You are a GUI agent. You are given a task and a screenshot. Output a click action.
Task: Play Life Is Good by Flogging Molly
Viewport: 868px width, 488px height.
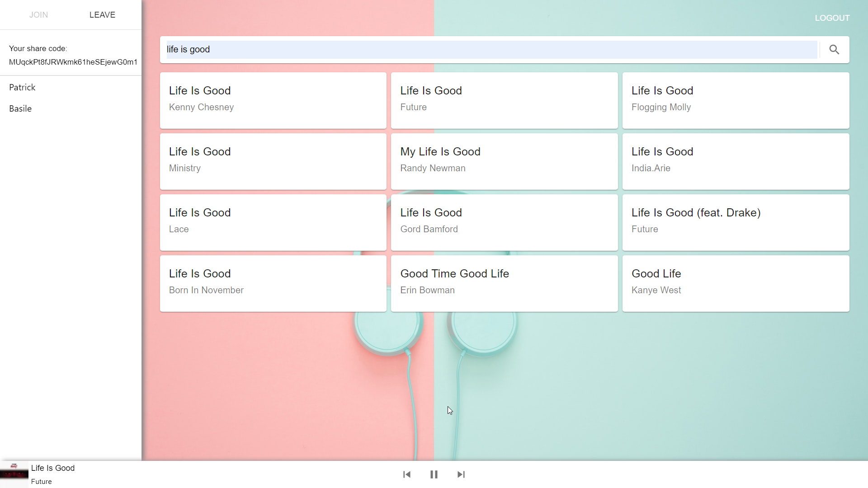coord(736,100)
